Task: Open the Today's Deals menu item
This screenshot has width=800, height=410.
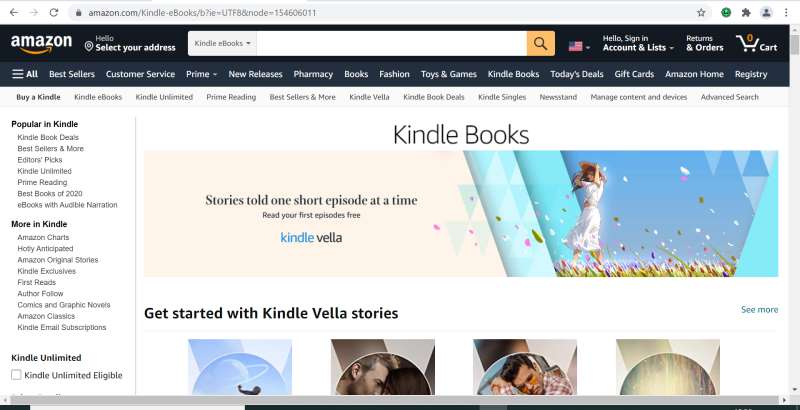Action: coord(577,74)
